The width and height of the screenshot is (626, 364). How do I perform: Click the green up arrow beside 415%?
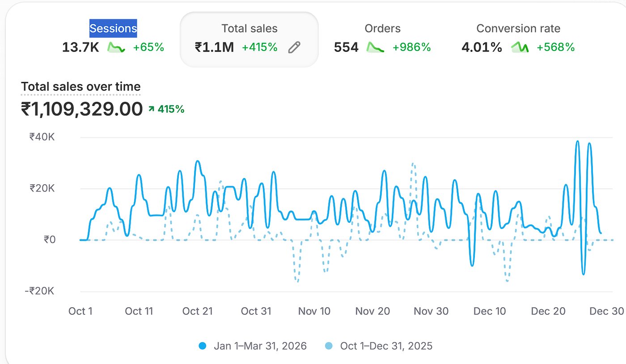click(x=151, y=109)
